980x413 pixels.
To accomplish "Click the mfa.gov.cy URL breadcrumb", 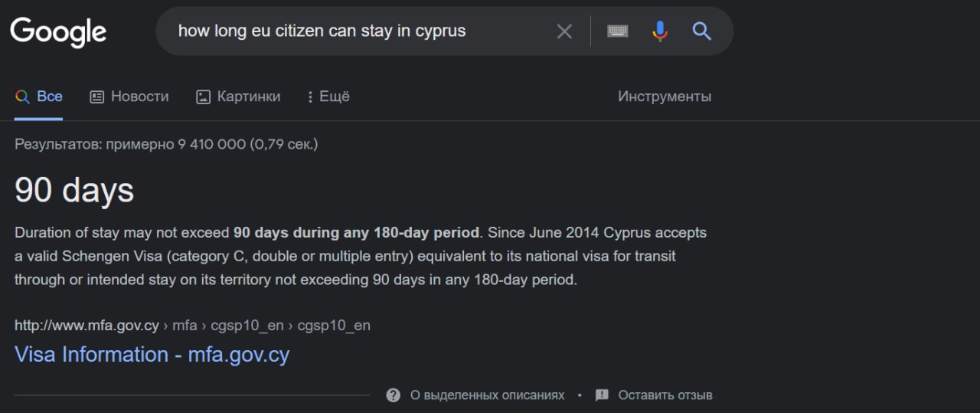I will click(x=87, y=326).
